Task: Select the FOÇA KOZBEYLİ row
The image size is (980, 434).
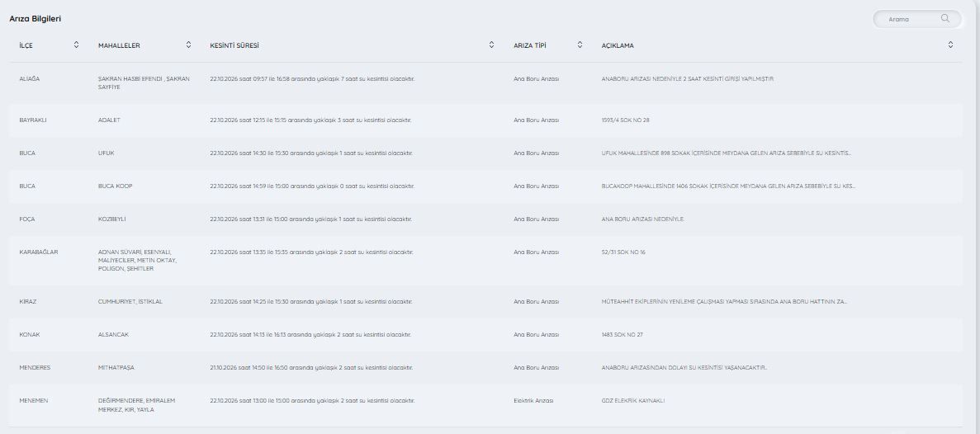Action: [485, 219]
